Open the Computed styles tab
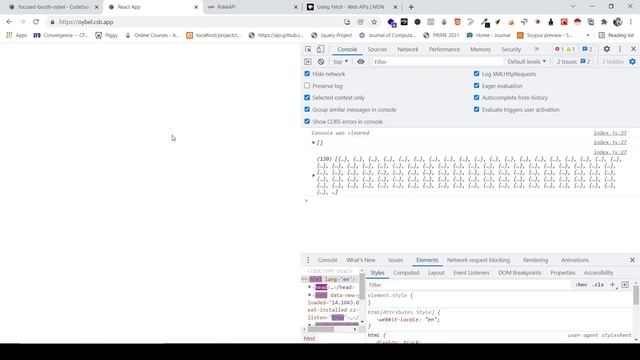 coord(406,273)
